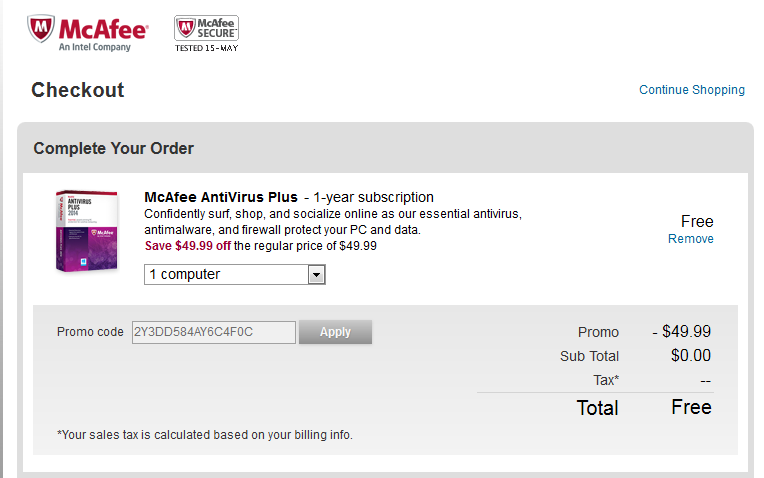Image resolution: width=764 pixels, height=478 pixels.
Task: Focus the Promo code input field
Action: (x=213, y=332)
